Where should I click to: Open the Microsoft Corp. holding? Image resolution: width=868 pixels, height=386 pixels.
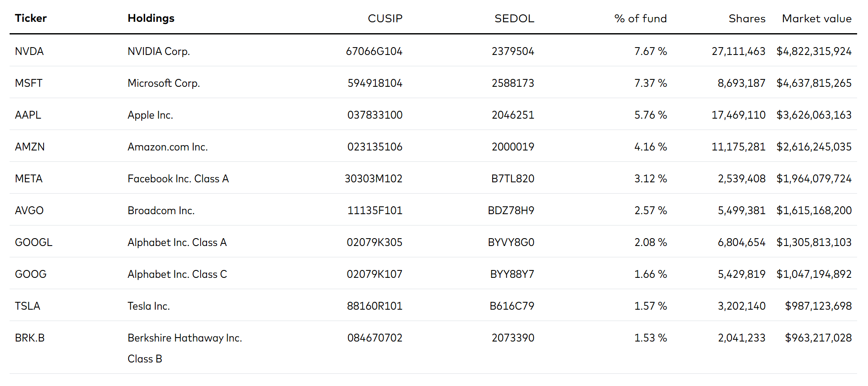[x=163, y=83]
